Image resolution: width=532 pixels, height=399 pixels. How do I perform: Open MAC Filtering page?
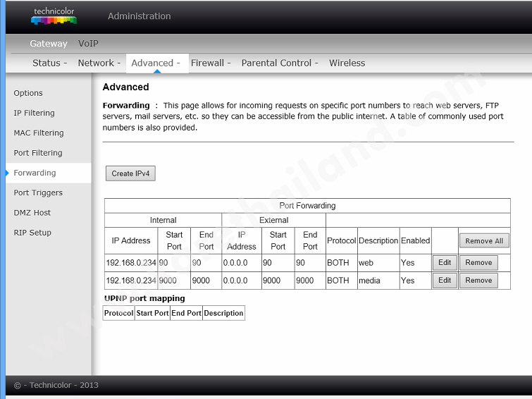(39, 133)
